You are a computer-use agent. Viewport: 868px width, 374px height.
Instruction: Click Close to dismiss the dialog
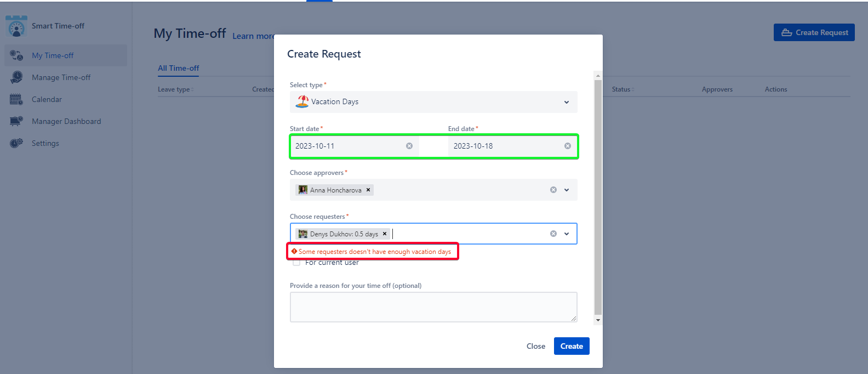535,346
